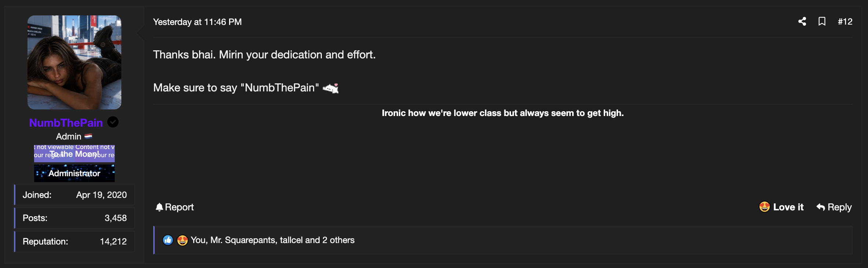
Task: Click the To the Moon banner
Action: coord(74,153)
